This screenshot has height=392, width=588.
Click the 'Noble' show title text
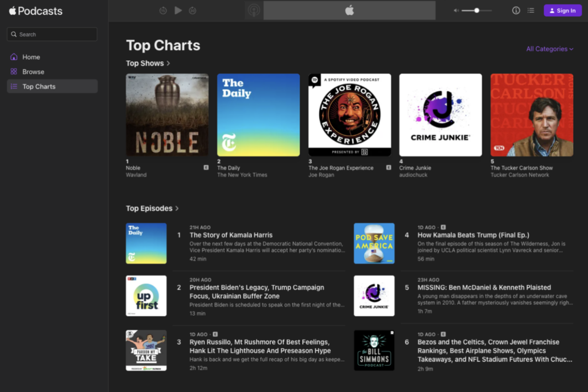[x=133, y=168]
